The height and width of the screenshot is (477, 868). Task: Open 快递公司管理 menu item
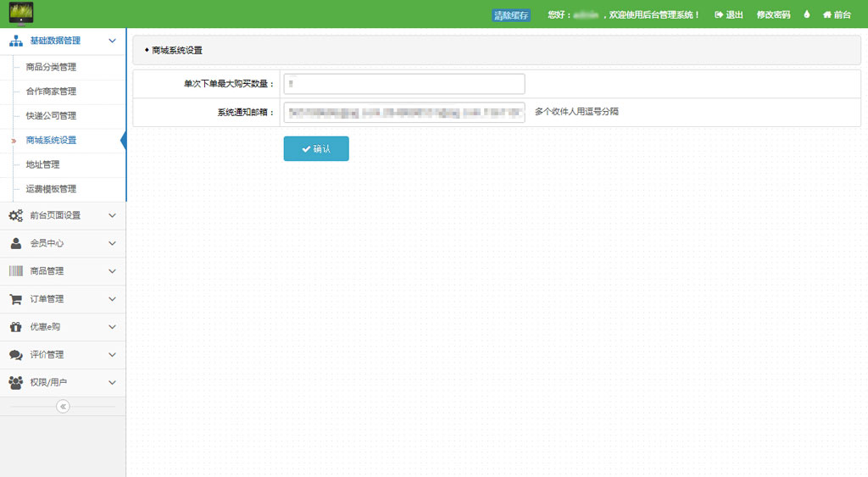51,116
